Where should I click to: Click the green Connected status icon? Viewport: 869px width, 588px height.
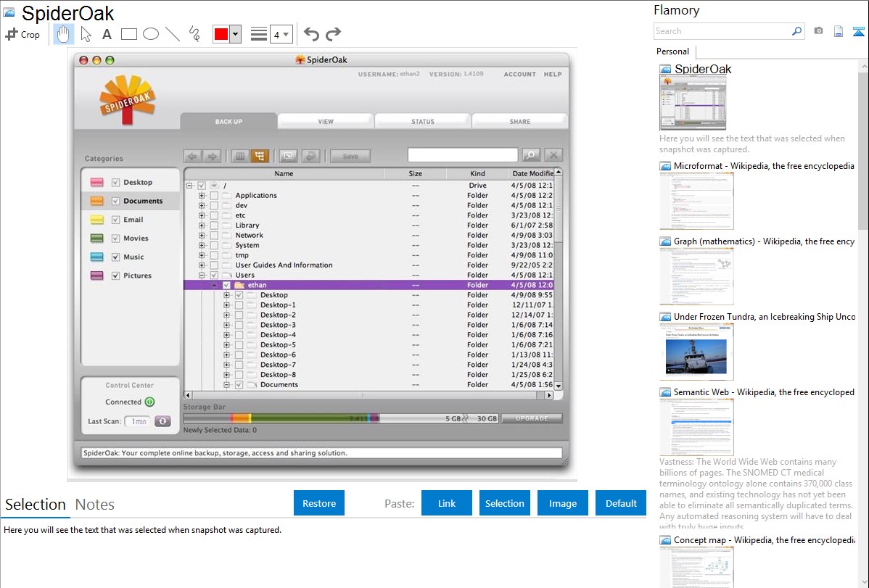149,402
